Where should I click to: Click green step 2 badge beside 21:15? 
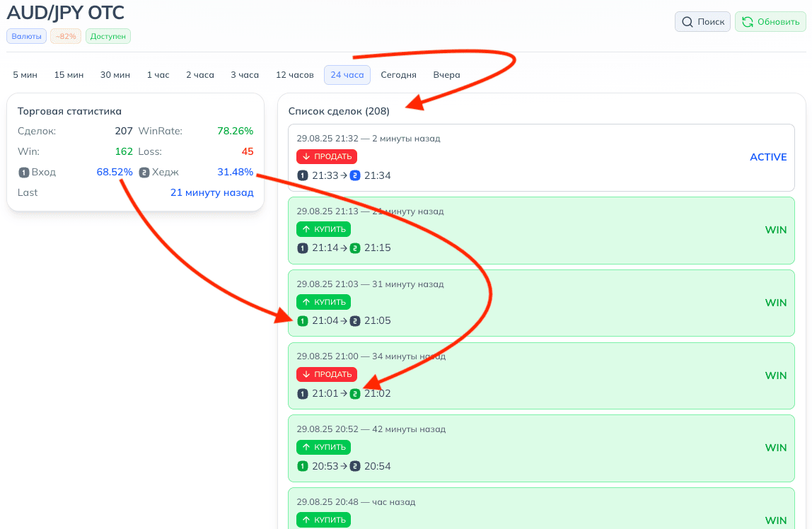tap(355, 248)
